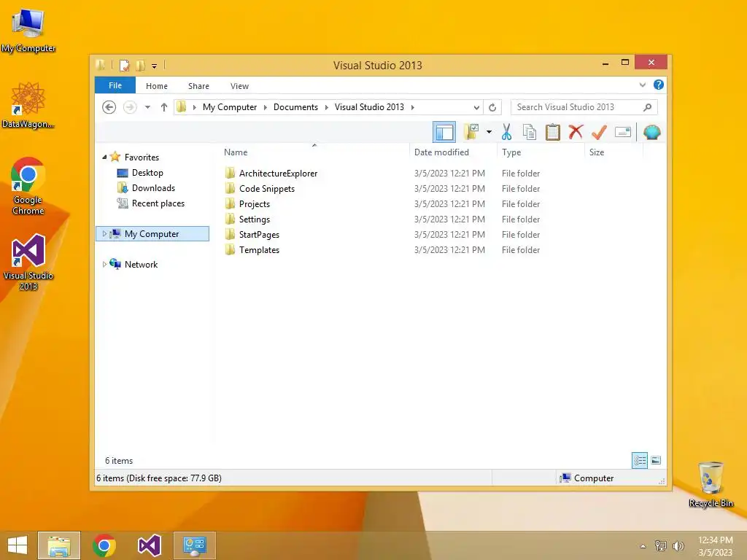Click the Properties icon in title bar
747x560 pixels.
coord(124,65)
